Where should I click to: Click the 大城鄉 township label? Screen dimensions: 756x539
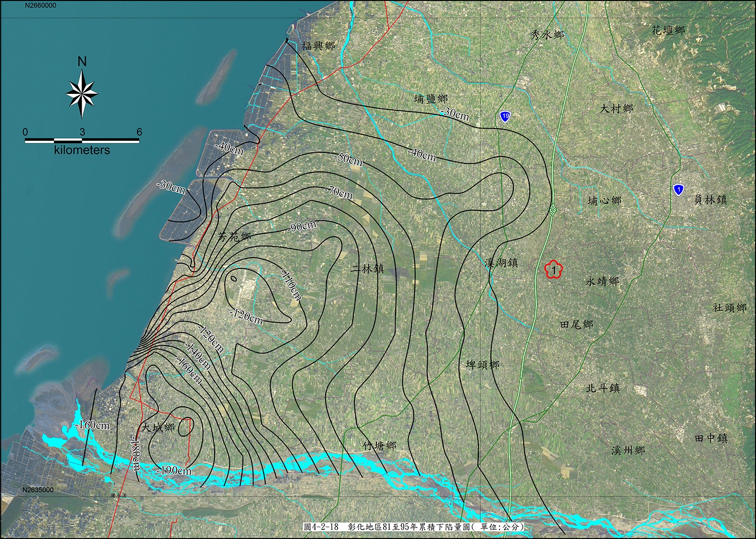tap(158, 427)
